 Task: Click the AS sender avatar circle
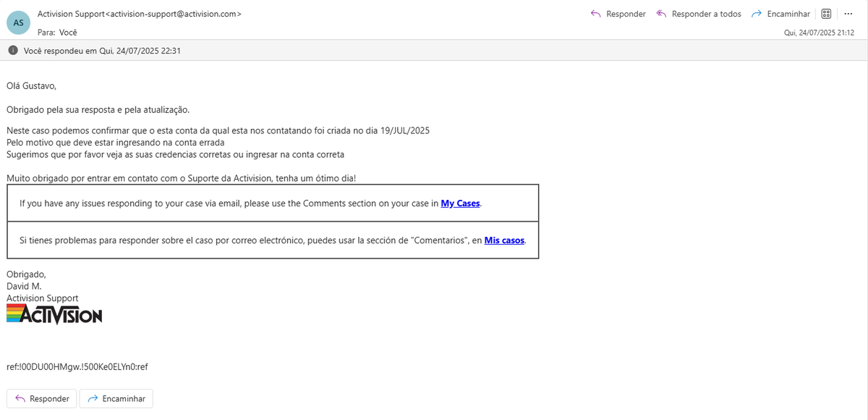[19, 22]
